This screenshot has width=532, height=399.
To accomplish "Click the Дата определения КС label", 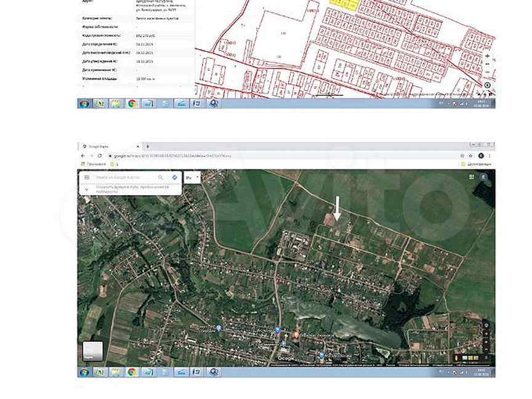I will (100, 44).
